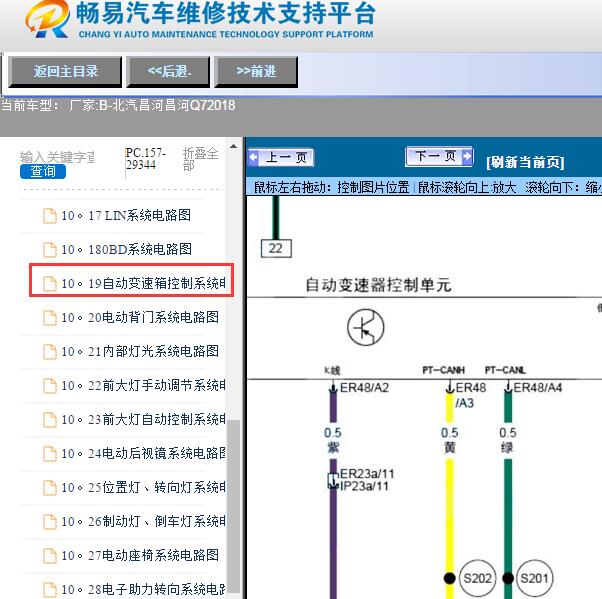Screen dimensions: 602x599
Task: Click the page icon beside 10.24 电动后视镜
Action: point(50,454)
